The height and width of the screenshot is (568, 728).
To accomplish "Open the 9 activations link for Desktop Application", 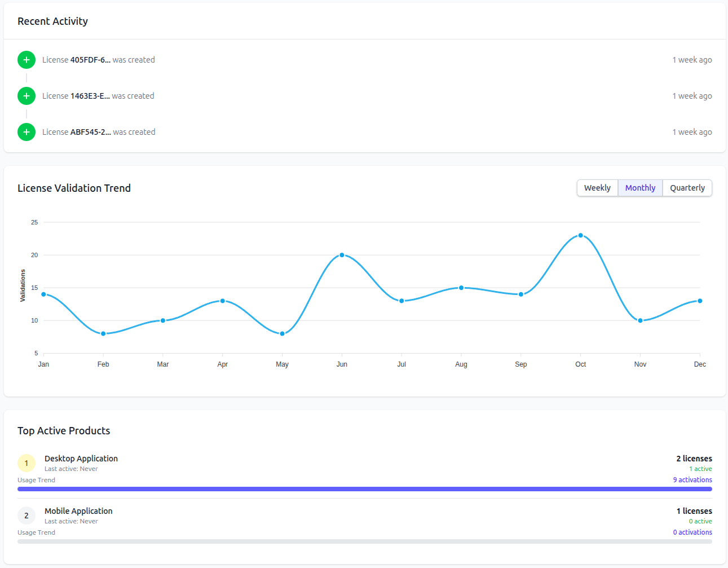I will [692, 479].
